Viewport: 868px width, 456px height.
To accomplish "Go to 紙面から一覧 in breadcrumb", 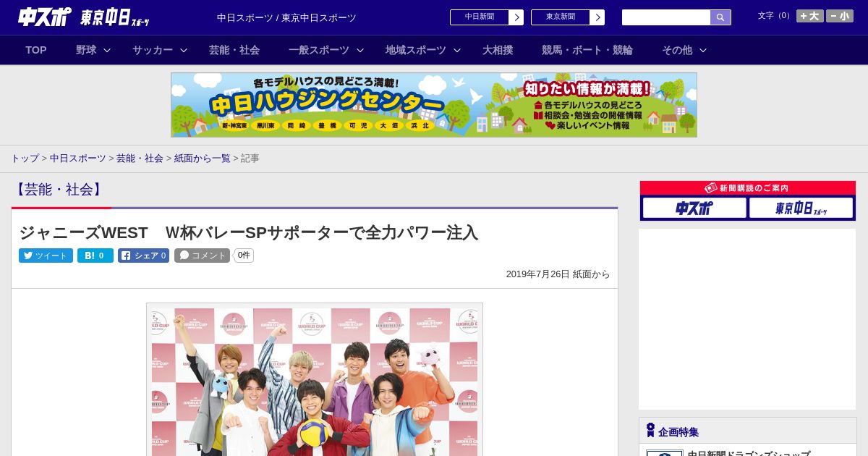I will [203, 158].
